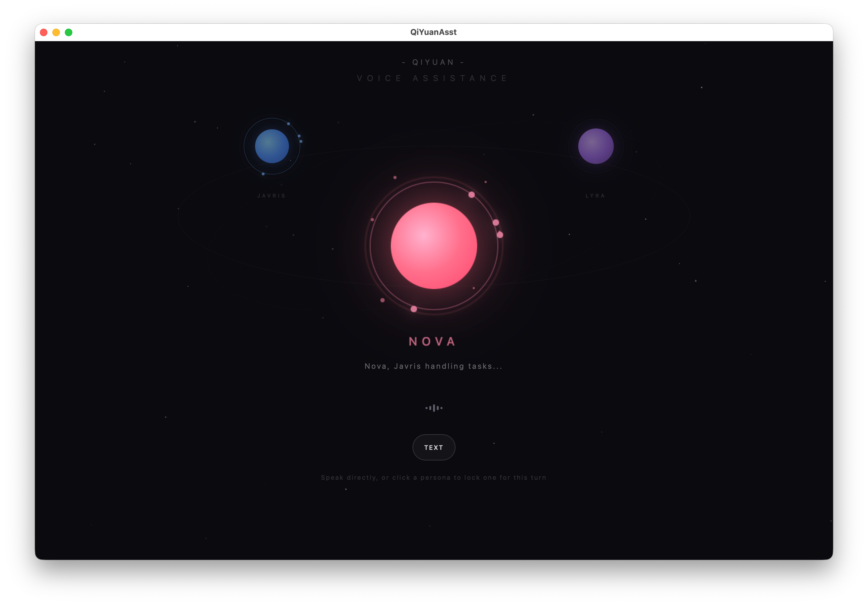Click the QIYUAN header text
The width and height of the screenshot is (868, 606).
point(433,62)
